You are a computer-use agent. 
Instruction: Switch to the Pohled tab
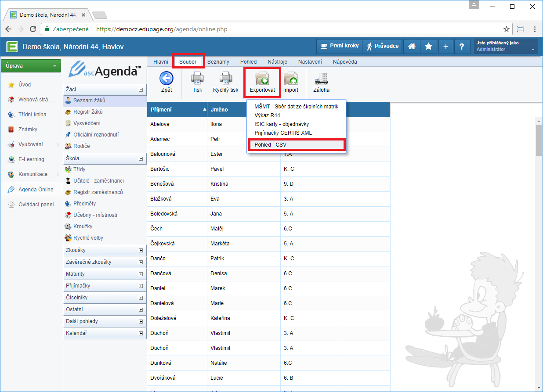[249, 62]
